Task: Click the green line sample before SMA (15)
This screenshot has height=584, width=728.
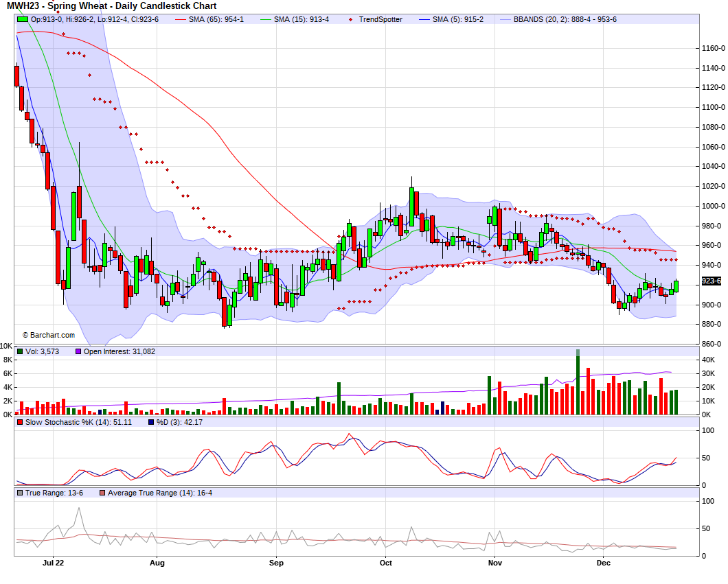Action: click(266, 19)
